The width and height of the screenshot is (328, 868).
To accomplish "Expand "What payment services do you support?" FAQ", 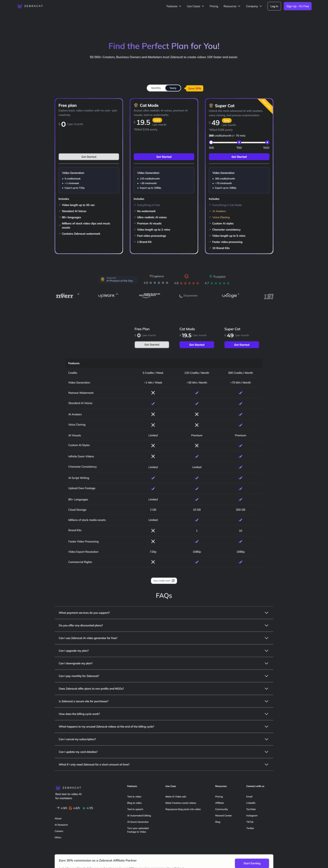I will (x=164, y=612).
